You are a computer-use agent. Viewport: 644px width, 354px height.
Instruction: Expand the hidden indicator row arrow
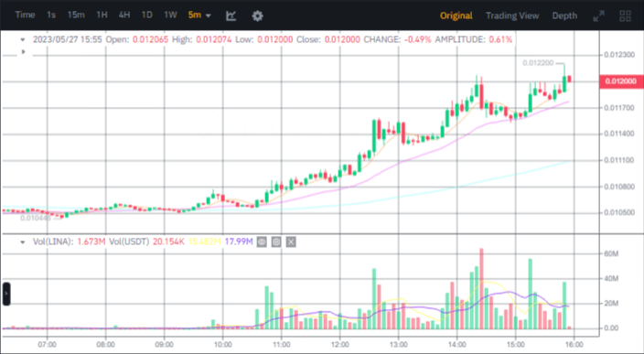point(24,52)
